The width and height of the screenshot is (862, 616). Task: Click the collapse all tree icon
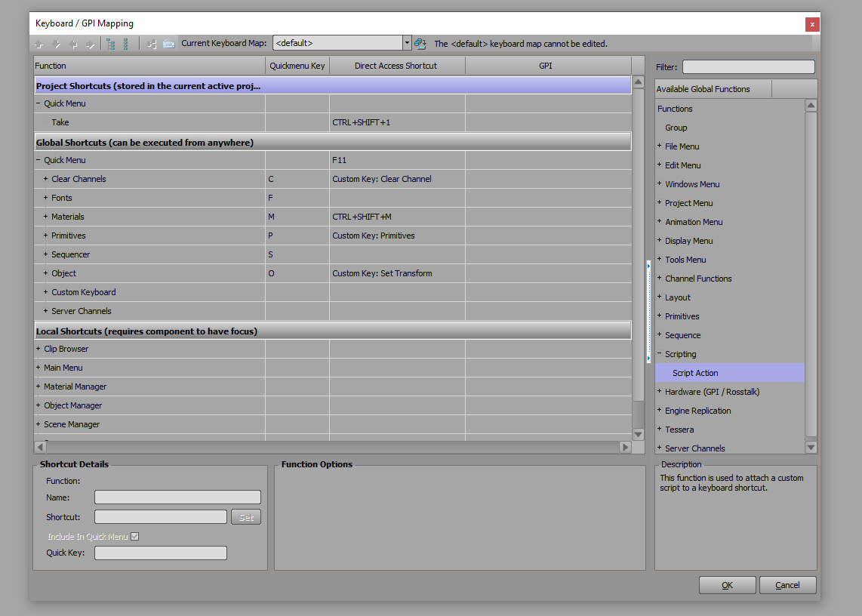[x=126, y=44]
